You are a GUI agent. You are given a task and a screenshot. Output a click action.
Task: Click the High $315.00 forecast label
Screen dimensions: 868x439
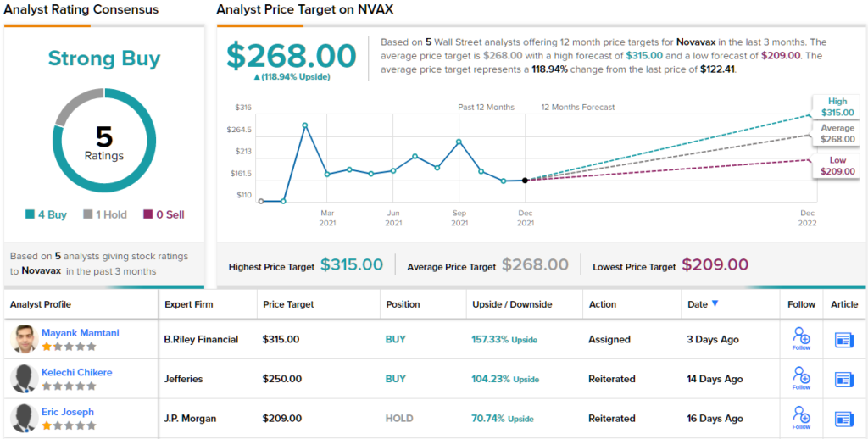click(837, 107)
